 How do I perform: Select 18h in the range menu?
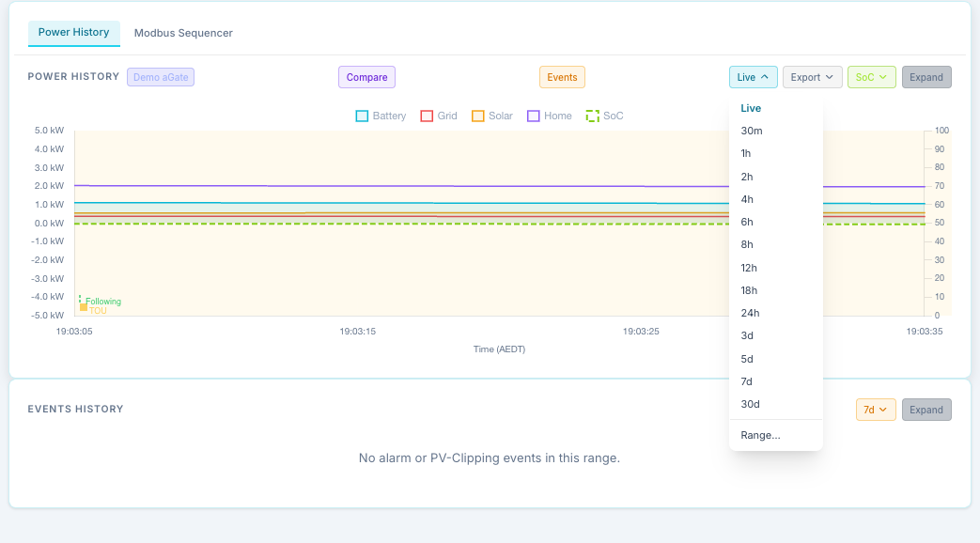point(775,290)
